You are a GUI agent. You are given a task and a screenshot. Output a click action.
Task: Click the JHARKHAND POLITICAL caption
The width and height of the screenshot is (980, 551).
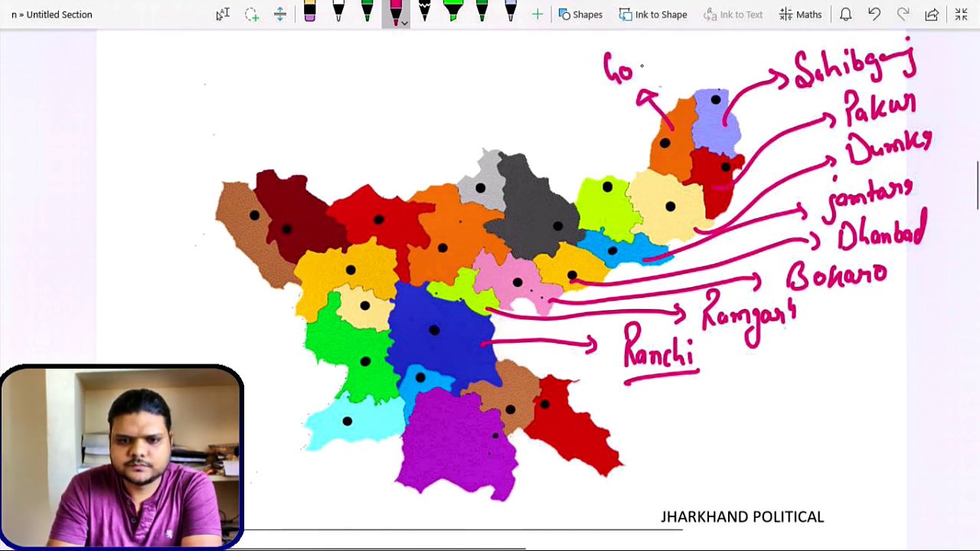click(742, 517)
